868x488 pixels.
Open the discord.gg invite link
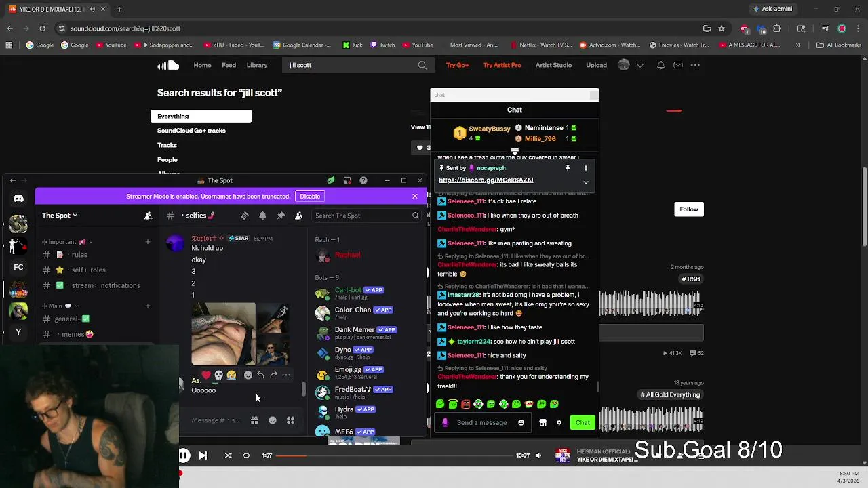[486, 180]
